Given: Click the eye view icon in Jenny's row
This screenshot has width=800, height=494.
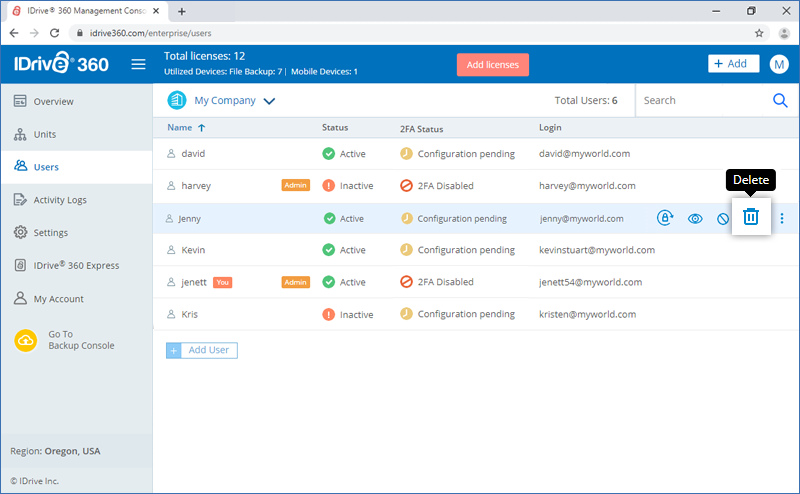Looking at the screenshot, I should (695, 219).
